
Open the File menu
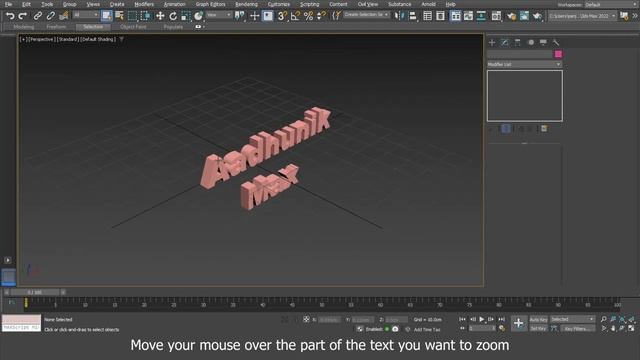8,4
